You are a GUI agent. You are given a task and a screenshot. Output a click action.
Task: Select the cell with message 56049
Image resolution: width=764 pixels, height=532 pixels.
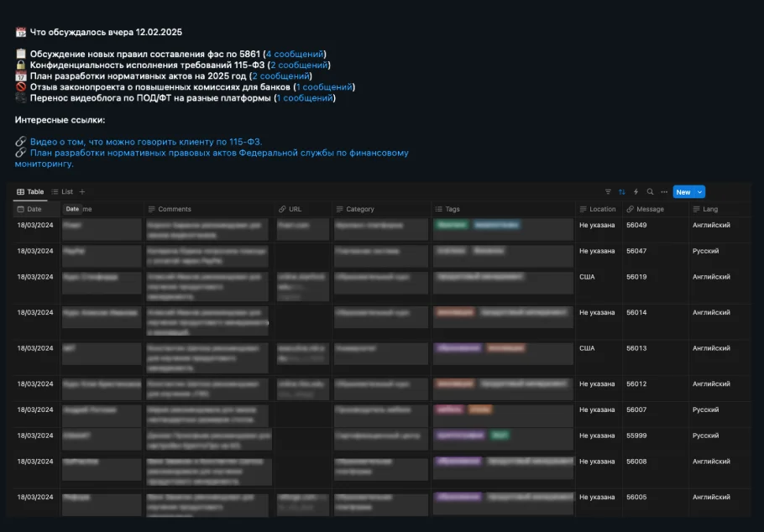[636, 226]
